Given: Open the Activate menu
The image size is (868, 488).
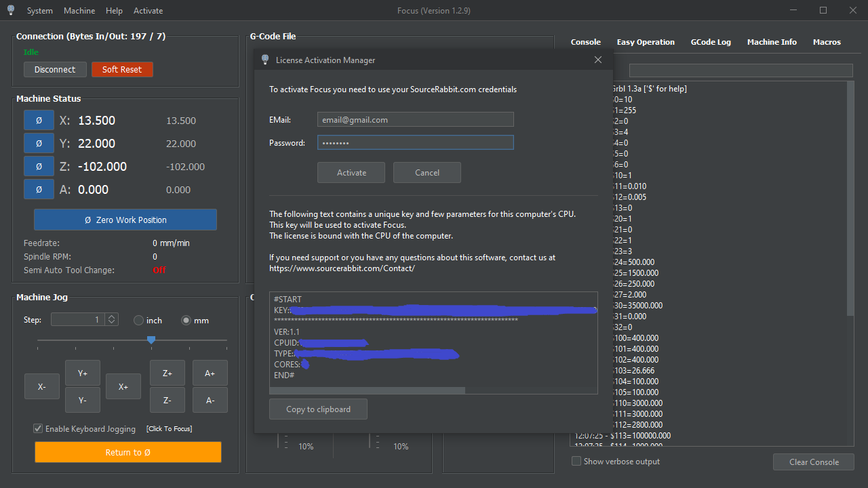Looking at the screenshot, I should (x=148, y=11).
